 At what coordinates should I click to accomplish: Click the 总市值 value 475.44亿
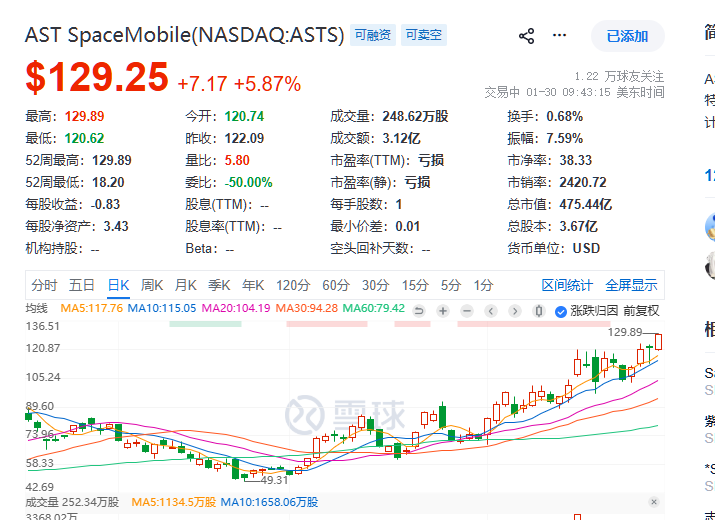click(x=585, y=204)
